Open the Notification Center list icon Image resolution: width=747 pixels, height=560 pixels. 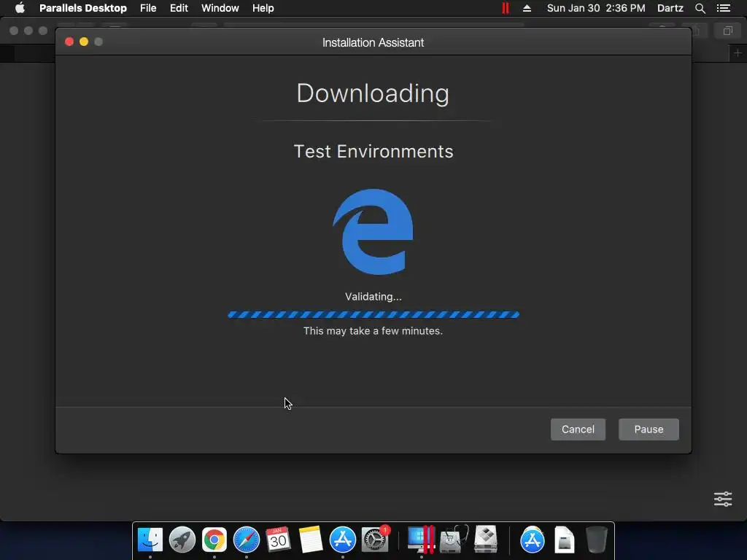(x=724, y=8)
